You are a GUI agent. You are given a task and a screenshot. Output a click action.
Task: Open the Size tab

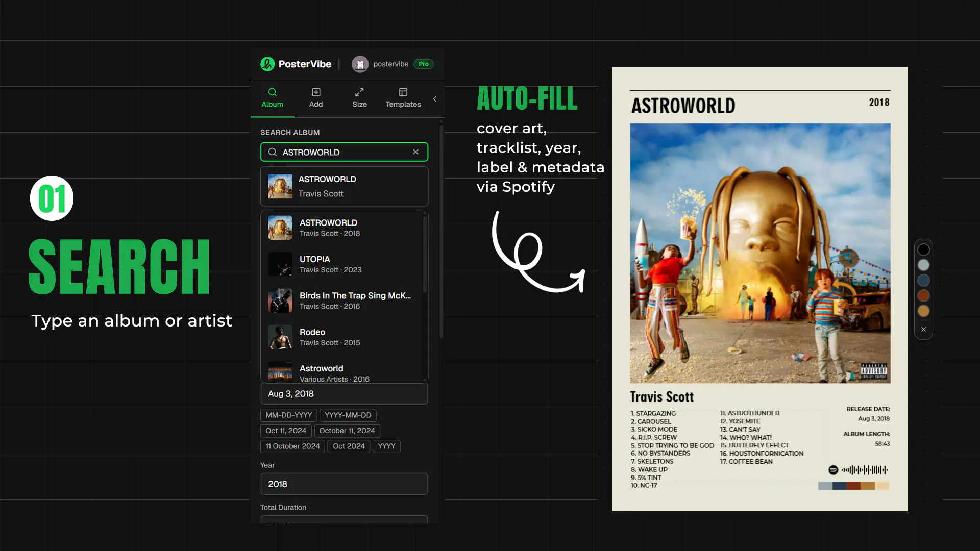coord(359,98)
